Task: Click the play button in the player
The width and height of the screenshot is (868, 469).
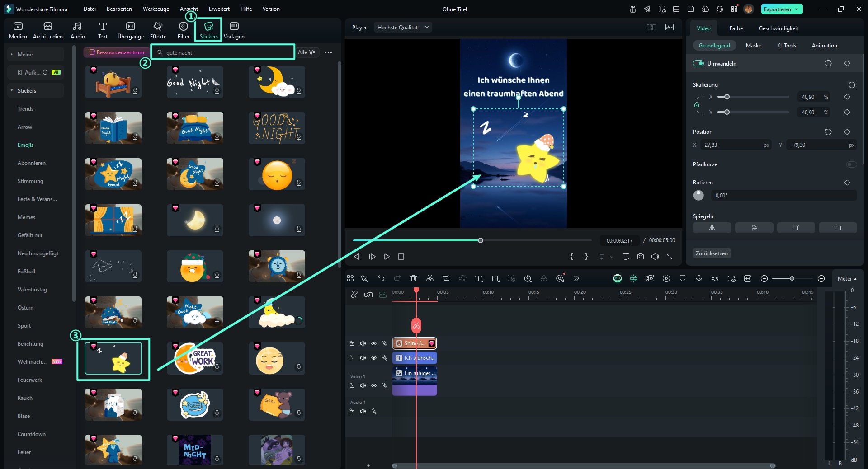Action: click(387, 257)
